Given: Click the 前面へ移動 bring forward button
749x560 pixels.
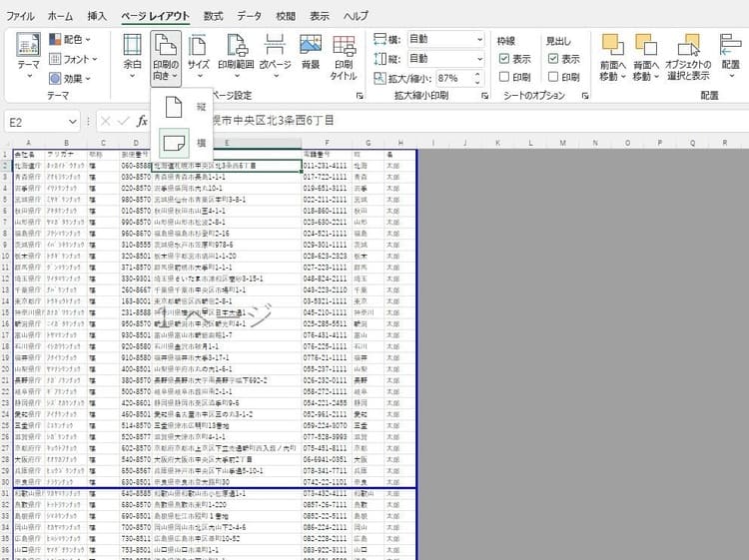Looking at the screenshot, I should coord(613,57).
